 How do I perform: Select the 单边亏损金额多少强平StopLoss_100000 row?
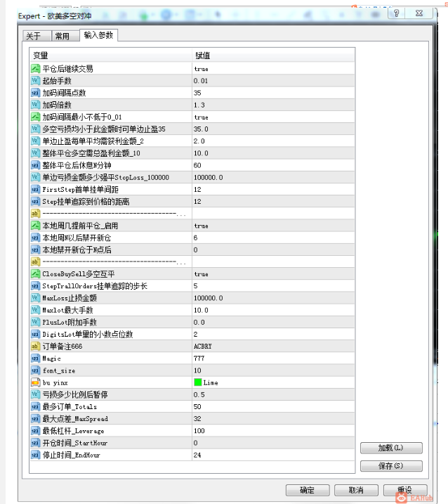pos(192,177)
